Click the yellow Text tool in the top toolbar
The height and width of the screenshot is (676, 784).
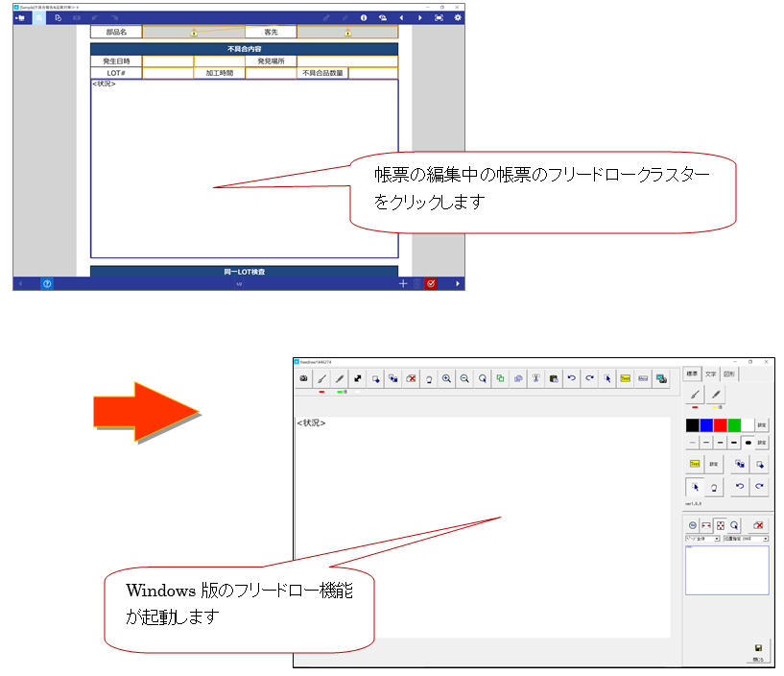pos(625,379)
